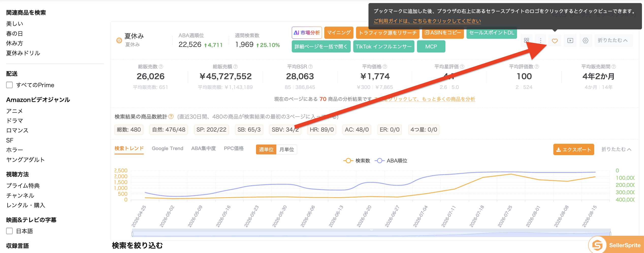Click help icon beside 検索結果の商品数統計
Image resolution: width=644 pixels, height=253 pixels.
(171, 116)
